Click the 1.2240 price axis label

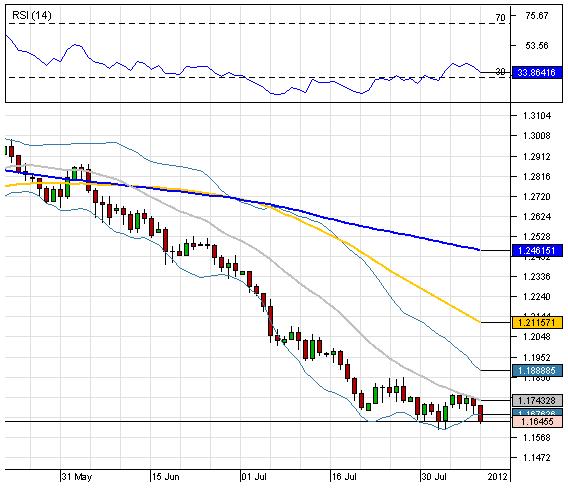[x=537, y=297]
